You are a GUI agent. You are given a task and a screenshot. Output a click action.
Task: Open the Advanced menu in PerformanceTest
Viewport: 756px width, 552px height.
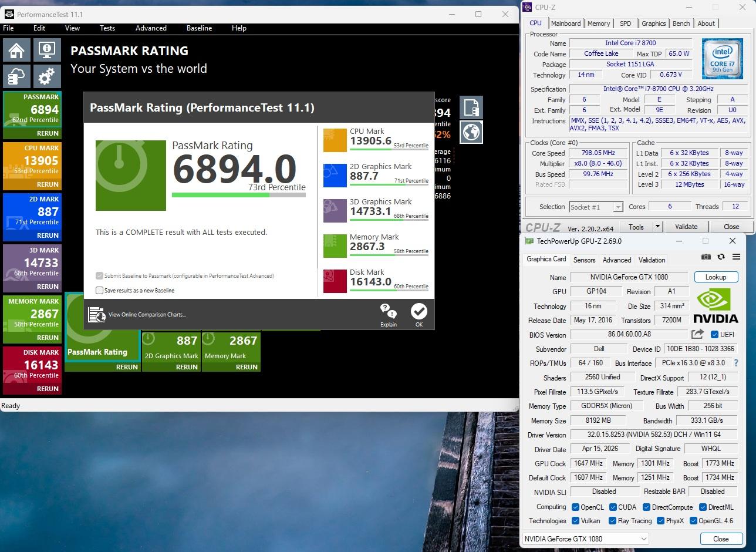[x=151, y=28]
